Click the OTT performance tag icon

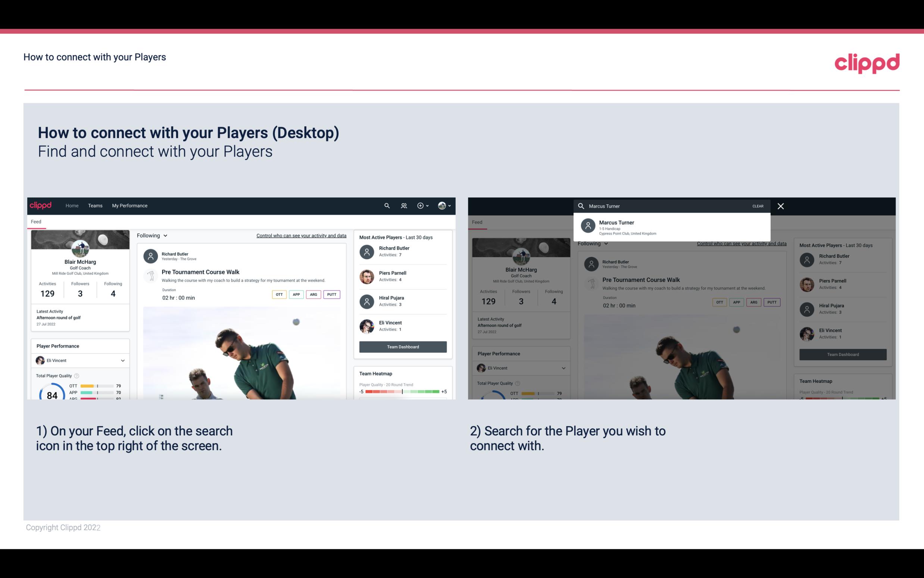pyautogui.click(x=279, y=294)
